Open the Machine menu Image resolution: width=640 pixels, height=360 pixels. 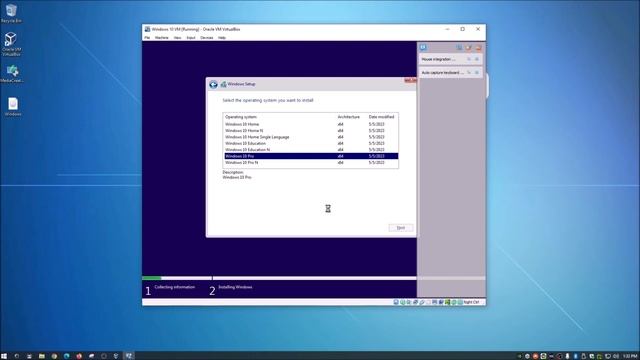[162, 38]
